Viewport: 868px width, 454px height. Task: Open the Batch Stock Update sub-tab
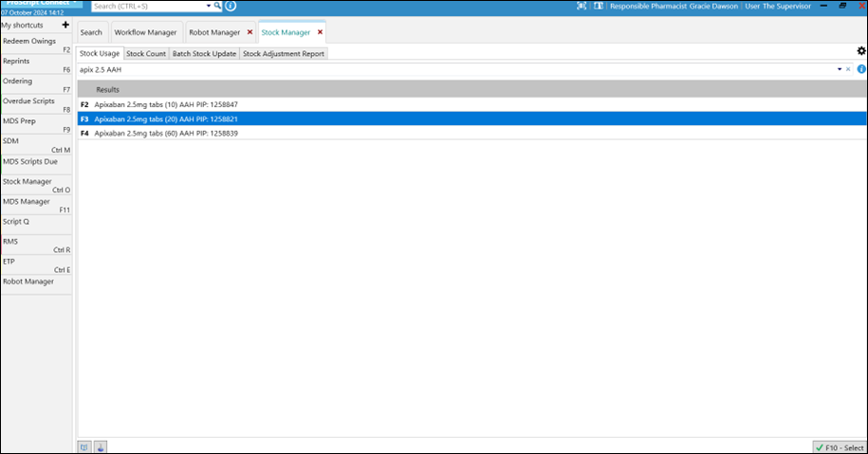[x=204, y=54]
